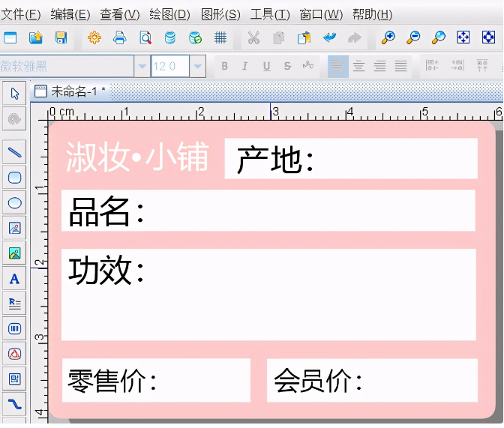Toggle bold B formatting
Image resolution: width=504 pixels, height=428 pixels.
pos(225,66)
